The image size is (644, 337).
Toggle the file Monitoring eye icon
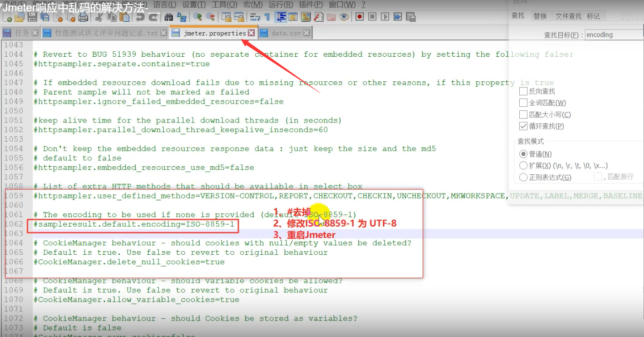(344, 17)
